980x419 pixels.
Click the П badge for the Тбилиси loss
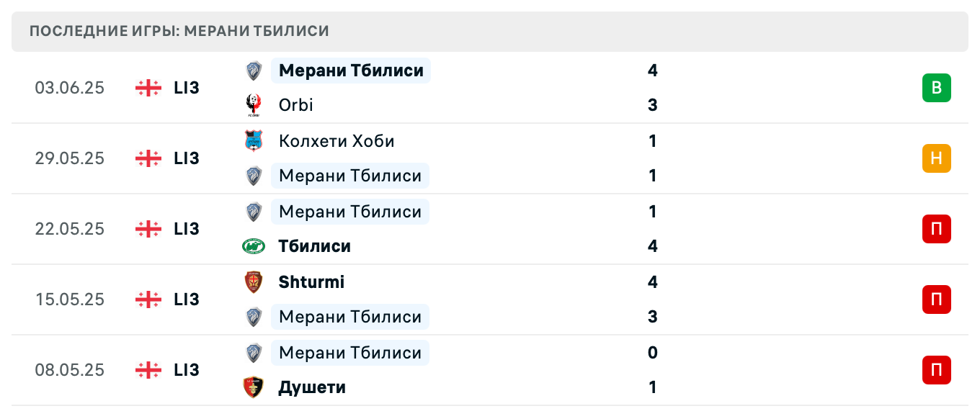point(936,229)
